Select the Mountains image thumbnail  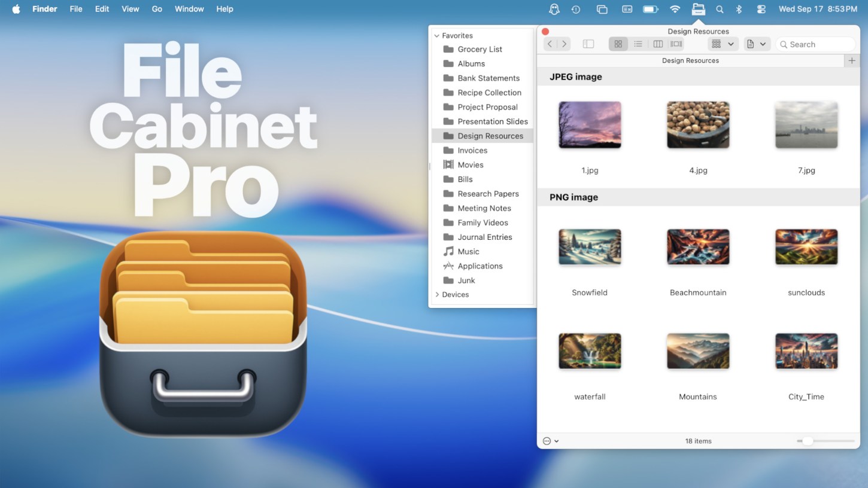(698, 351)
